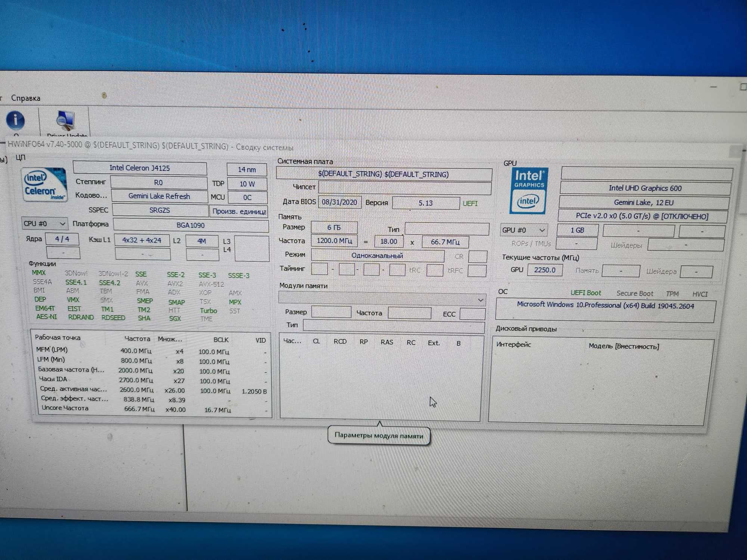Click the HVCI indicator
Viewport: 747px width, 560px height.
pos(700,294)
